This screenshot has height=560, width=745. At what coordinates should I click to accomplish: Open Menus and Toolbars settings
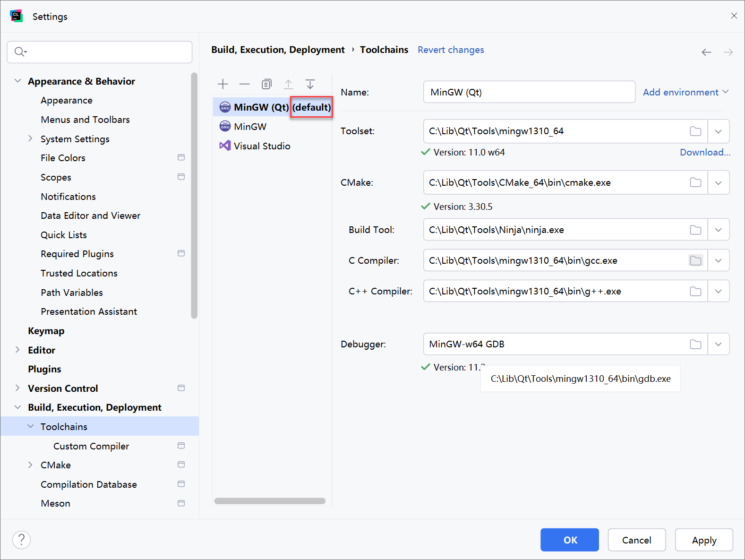[85, 120]
